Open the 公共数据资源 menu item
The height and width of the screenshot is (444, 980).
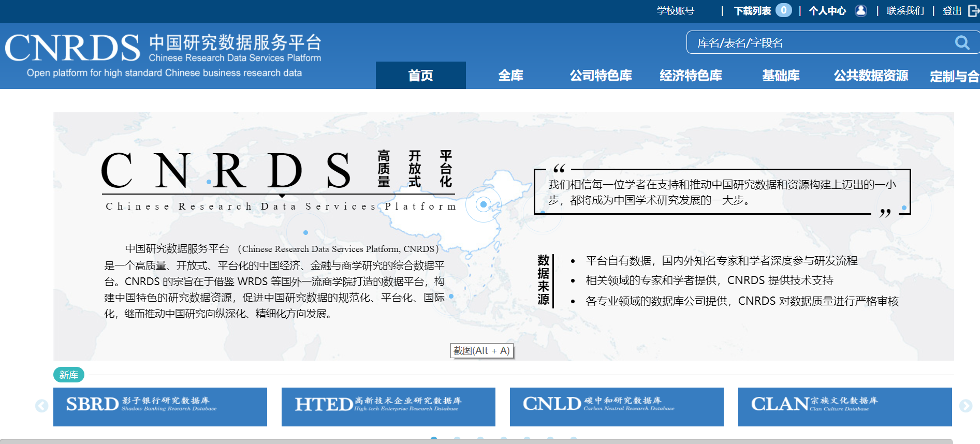871,76
